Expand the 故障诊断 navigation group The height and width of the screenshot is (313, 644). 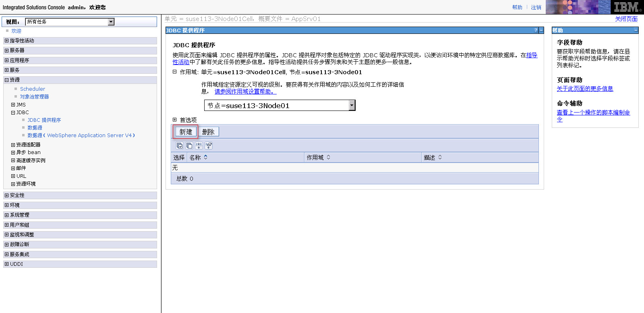[6, 244]
